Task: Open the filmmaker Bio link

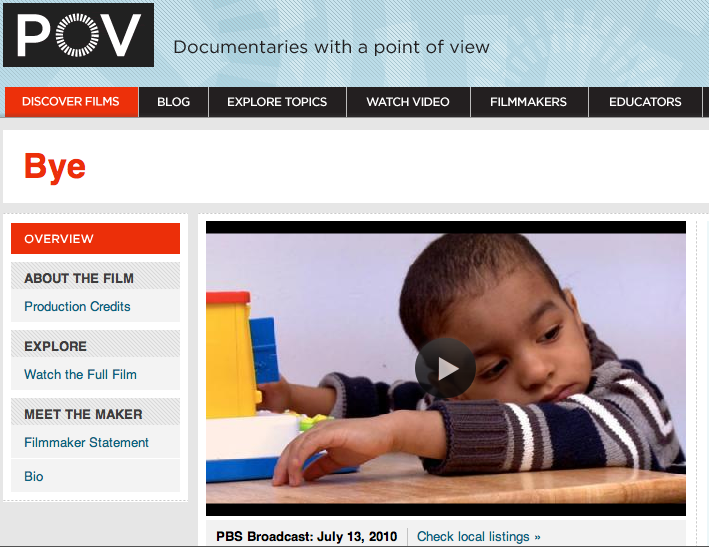Action: [x=34, y=476]
